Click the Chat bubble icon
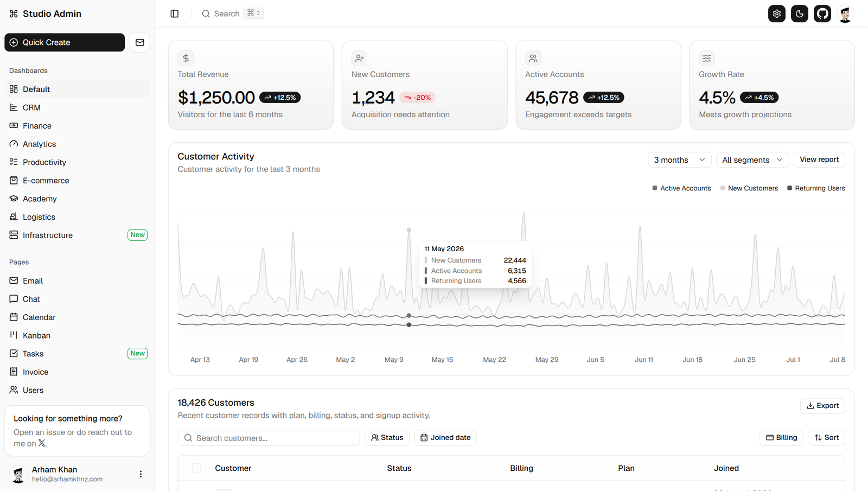 pos(14,299)
